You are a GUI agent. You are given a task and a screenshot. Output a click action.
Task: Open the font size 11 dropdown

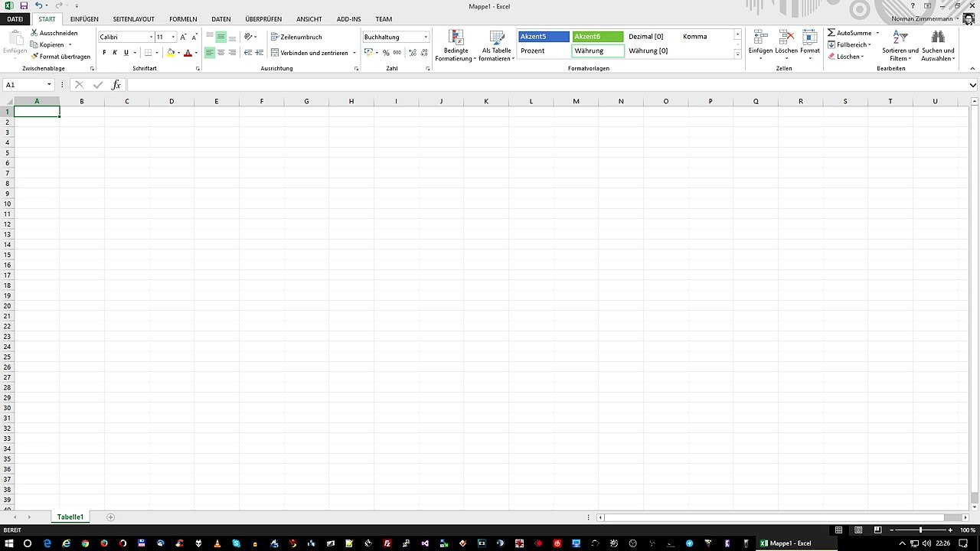coord(173,37)
